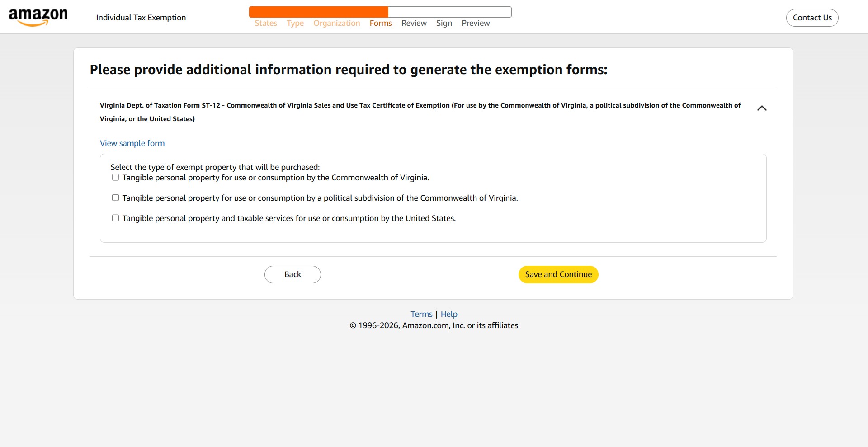Check tangible property for Commonwealth of Virginia use
Image resolution: width=868 pixels, height=447 pixels.
tap(115, 177)
